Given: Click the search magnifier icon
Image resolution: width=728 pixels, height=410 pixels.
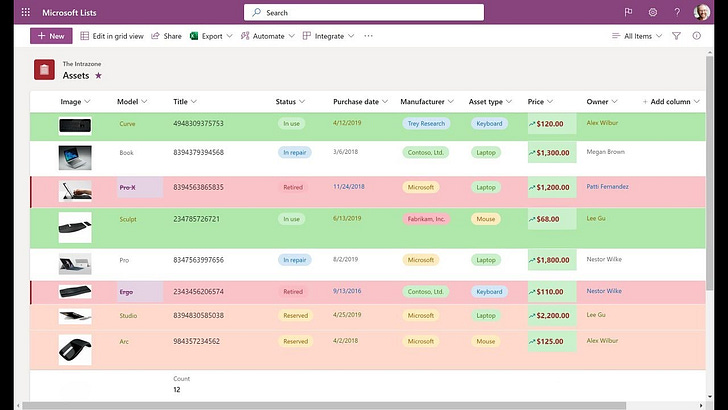Looking at the screenshot, I should 256,13.
